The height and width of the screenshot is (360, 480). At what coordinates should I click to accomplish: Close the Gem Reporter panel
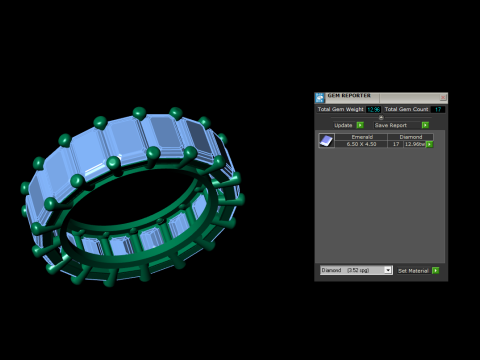coord(443,97)
